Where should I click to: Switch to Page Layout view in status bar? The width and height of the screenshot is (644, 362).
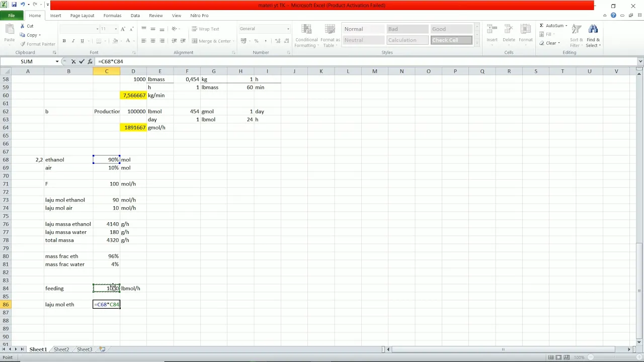coord(558,357)
